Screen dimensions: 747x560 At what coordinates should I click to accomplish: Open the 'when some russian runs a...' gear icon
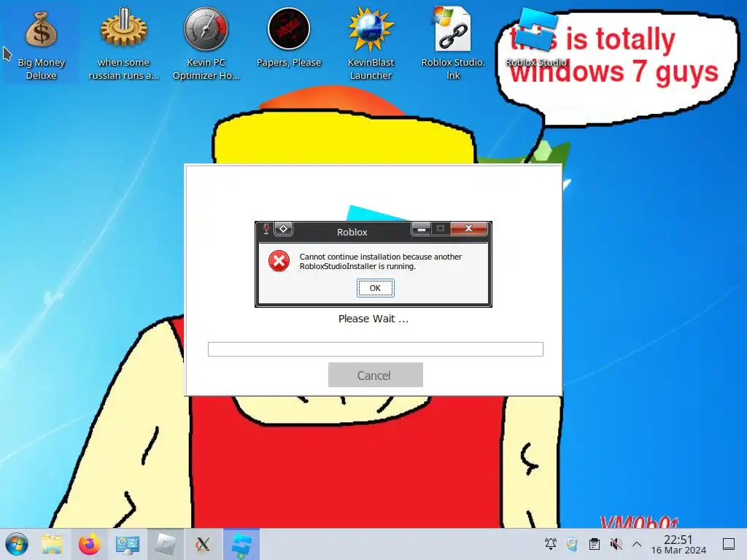[124, 44]
